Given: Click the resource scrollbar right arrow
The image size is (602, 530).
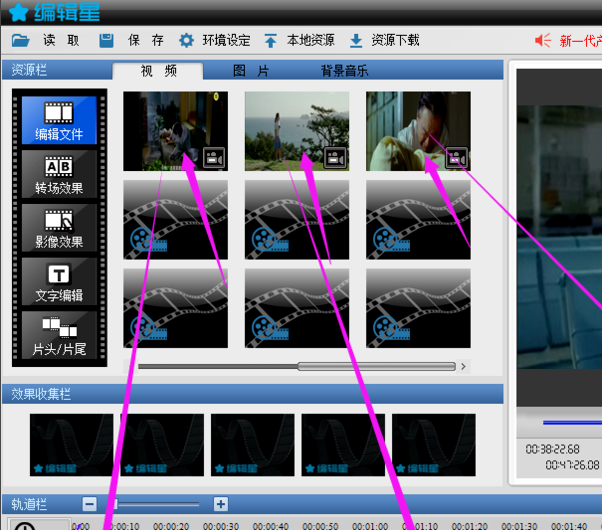Looking at the screenshot, I should 463,366.
